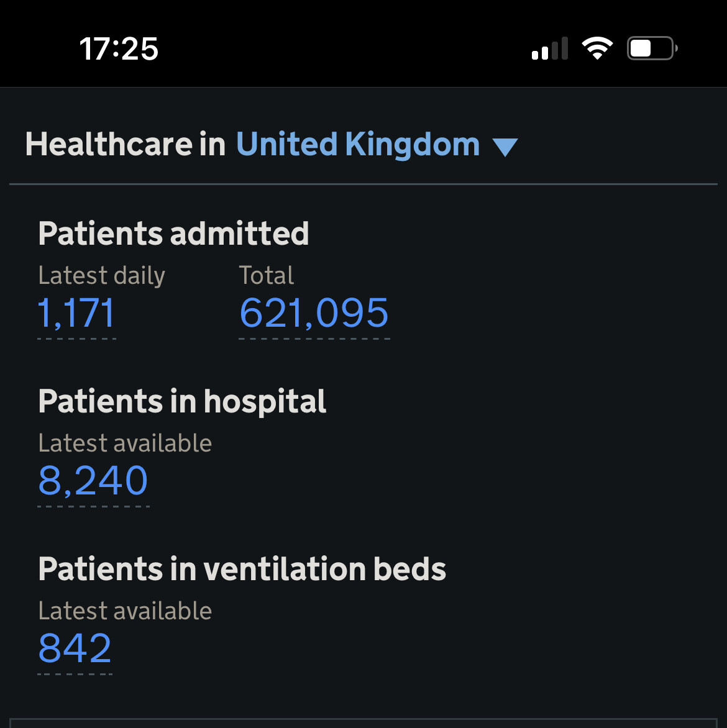Open the ventilation beds figure 842
Viewport: 727px width, 728px height.
point(75,648)
